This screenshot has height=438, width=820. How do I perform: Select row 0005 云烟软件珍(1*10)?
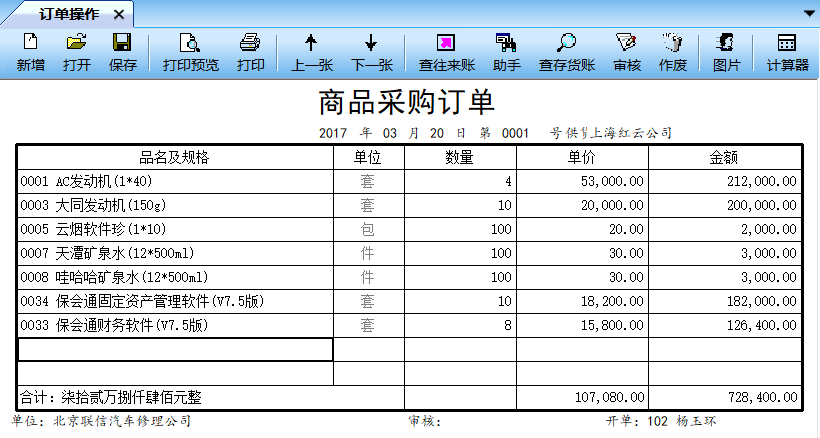pos(175,229)
